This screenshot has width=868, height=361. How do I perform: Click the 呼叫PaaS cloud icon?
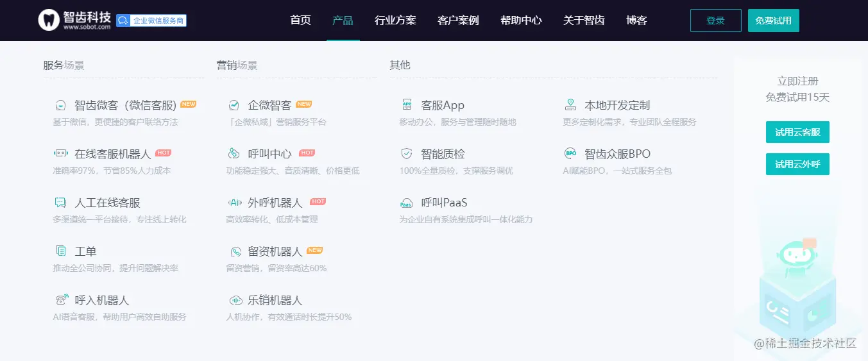coord(407,203)
